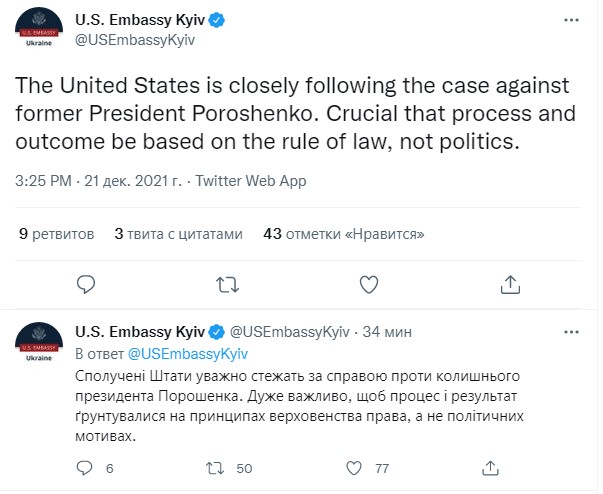Share the main tweet via share icon

pyautogui.click(x=511, y=284)
